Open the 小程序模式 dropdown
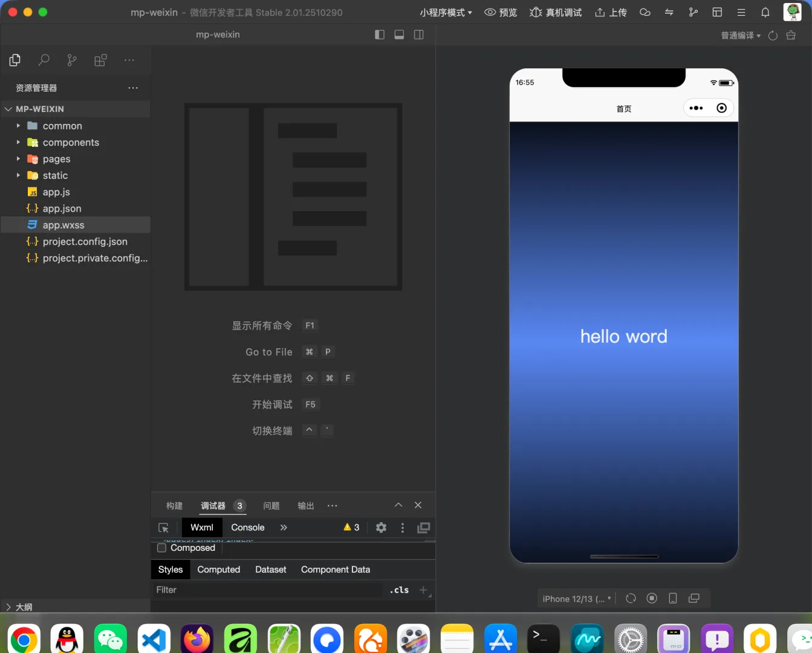This screenshot has height=653, width=812. tap(446, 12)
